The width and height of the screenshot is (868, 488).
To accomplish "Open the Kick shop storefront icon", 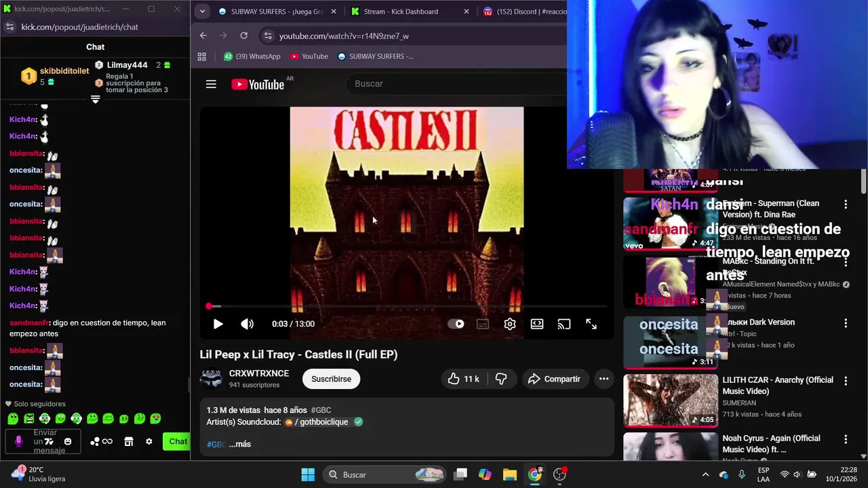I will coord(129,442).
